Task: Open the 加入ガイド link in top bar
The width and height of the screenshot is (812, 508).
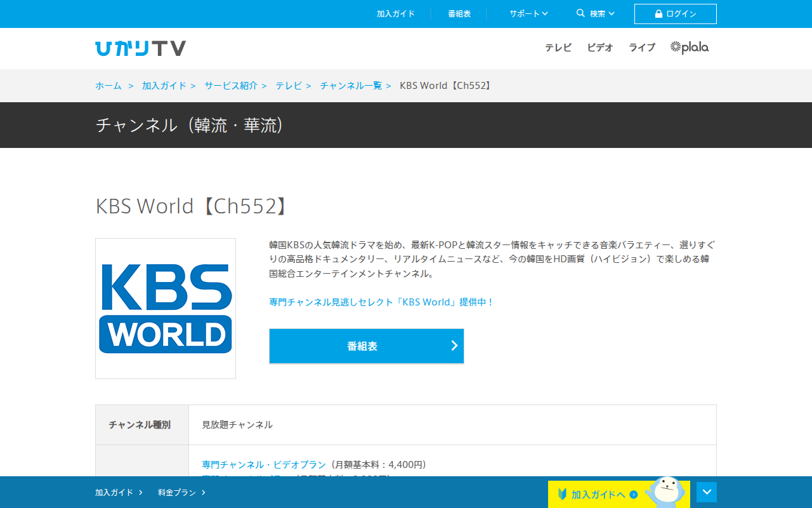Action: click(396, 13)
